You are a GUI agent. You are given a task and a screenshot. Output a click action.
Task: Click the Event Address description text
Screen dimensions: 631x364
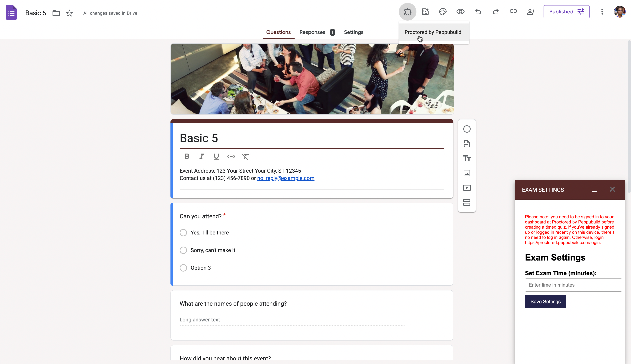click(240, 171)
